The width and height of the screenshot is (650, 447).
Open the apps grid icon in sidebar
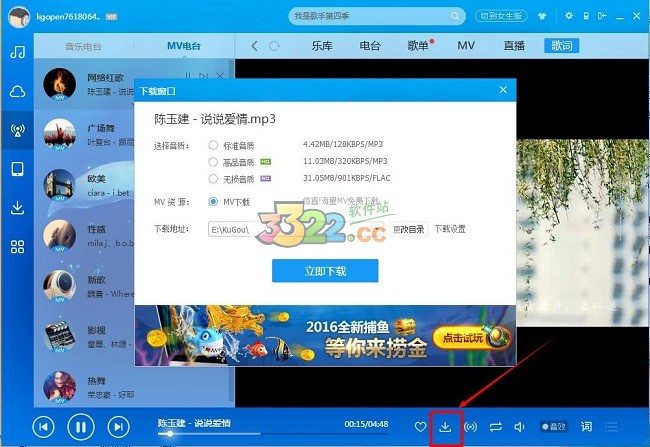coord(17,247)
